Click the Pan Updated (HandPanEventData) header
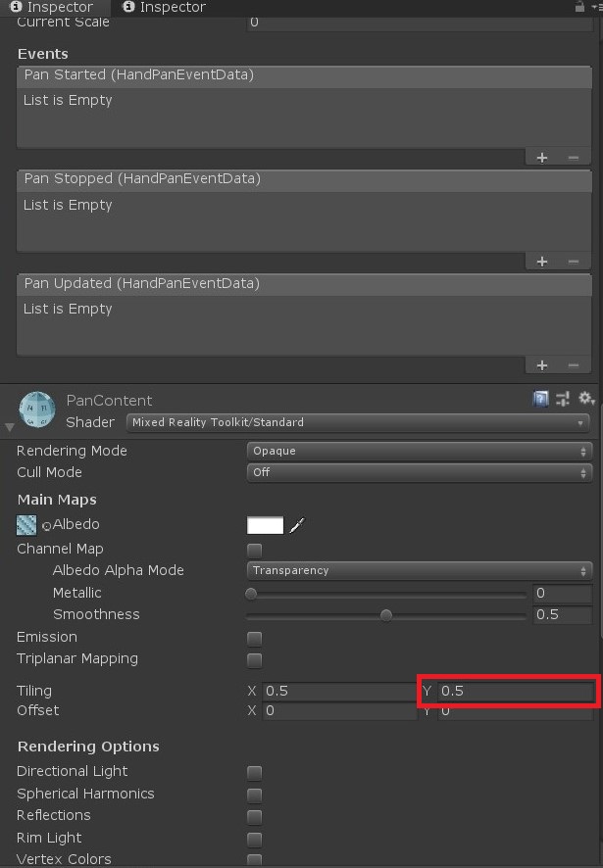Viewport: 603px width, 868px height. click(304, 284)
